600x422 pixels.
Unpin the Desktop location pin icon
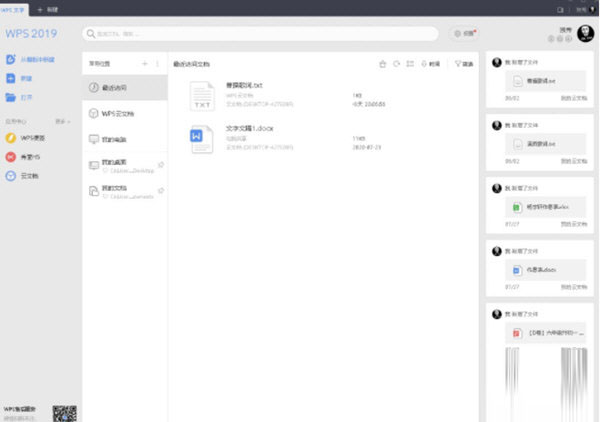(161, 162)
